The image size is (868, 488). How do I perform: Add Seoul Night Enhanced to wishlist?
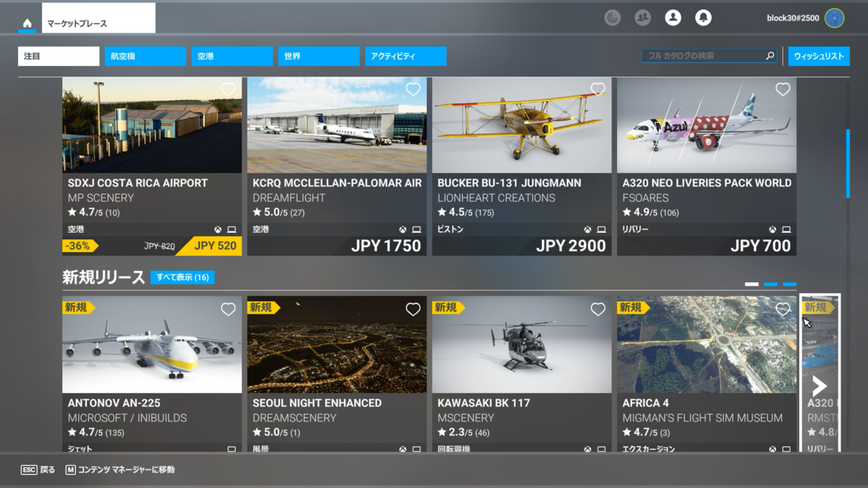pos(413,309)
